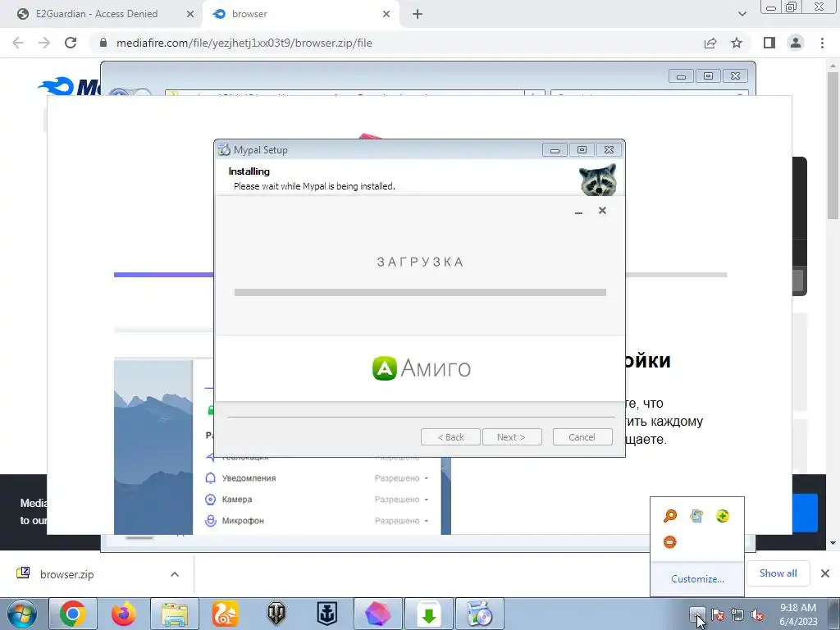Open the Микрофон permission dropdown
The height and width of the screenshot is (630, 840).
401,521
